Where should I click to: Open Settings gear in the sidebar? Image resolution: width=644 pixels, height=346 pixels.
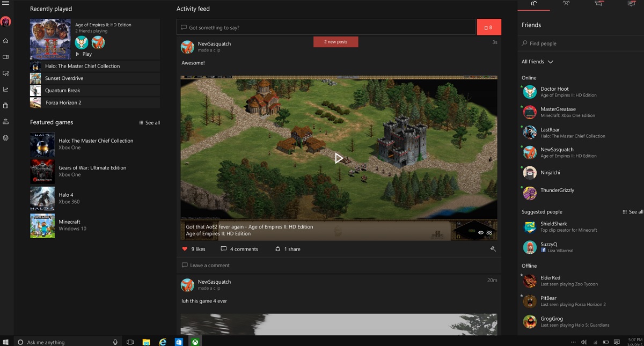[5, 138]
